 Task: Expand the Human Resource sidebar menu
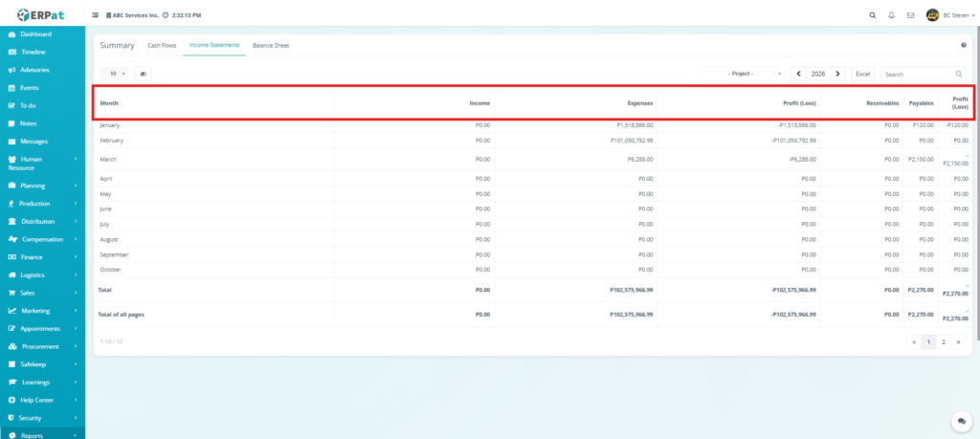click(x=41, y=164)
